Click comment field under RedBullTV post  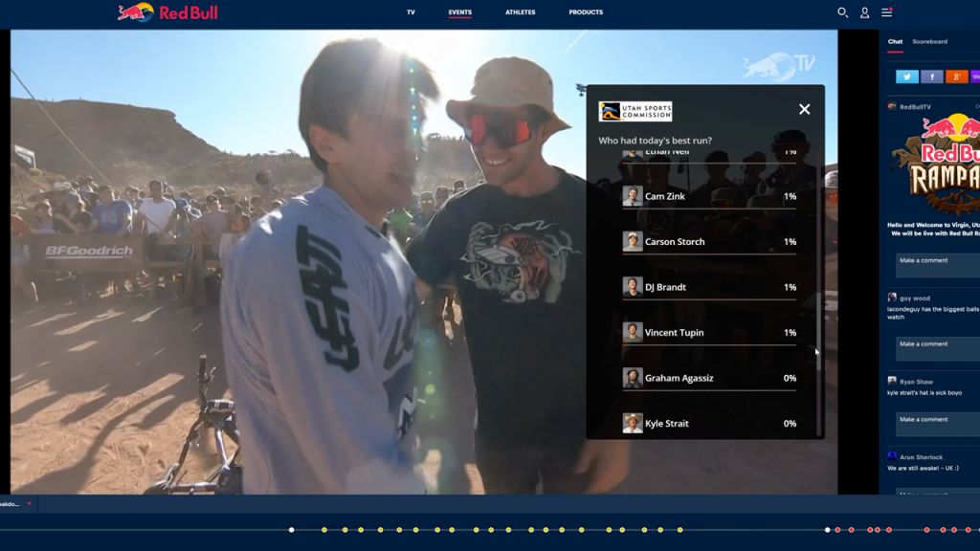click(x=938, y=265)
